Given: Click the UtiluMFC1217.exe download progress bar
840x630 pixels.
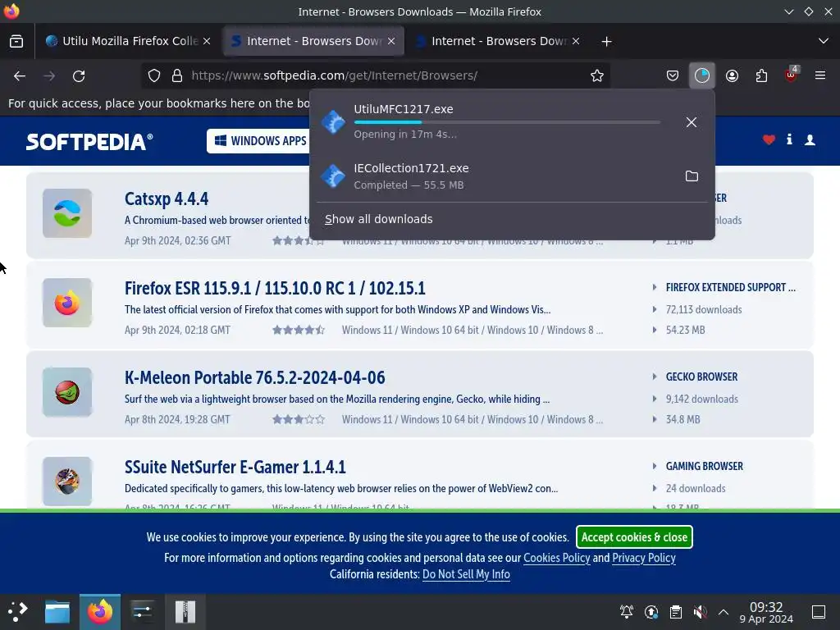Looking at the screenshot, I should (507, 123).
